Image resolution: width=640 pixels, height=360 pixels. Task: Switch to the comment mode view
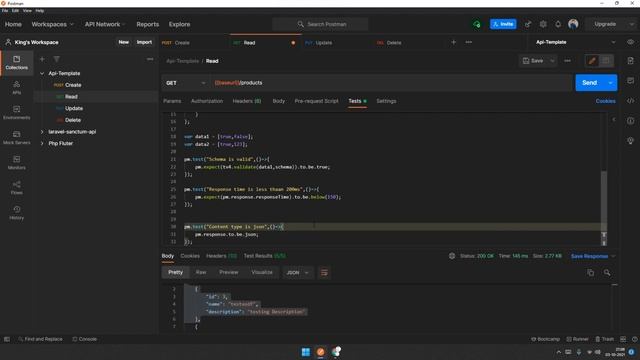click(606, 61)
